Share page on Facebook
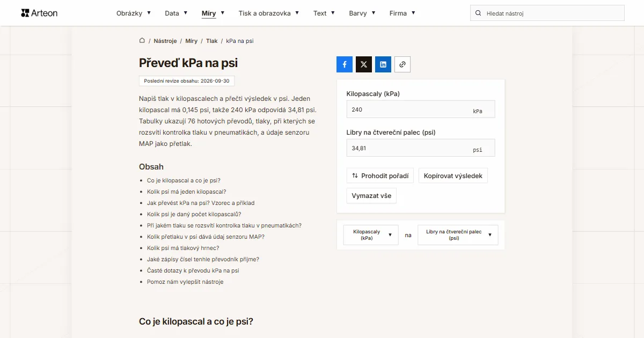Image resolution: width=644 pixels, height=338 pixels. pyautogui.click(x=345, y=64)
